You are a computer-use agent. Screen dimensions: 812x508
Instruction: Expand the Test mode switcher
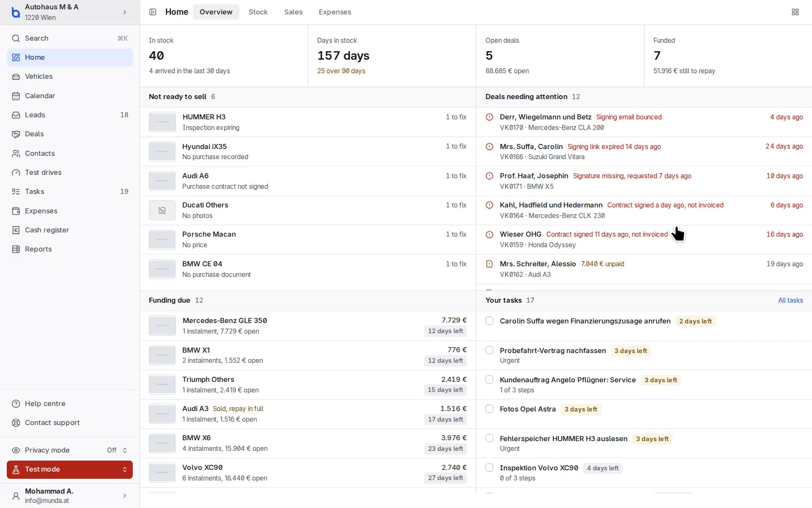(x=70, y=469)
